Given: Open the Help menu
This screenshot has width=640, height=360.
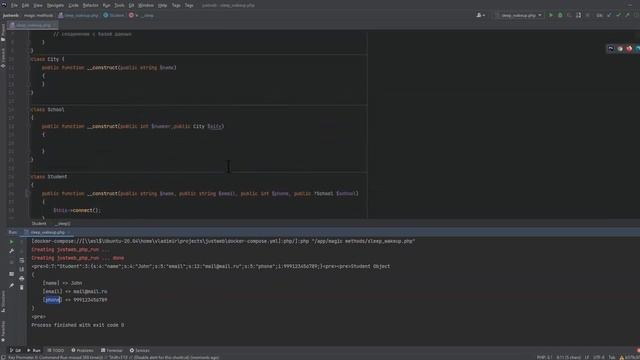Looking at the screenshot, I should [162, 5].
